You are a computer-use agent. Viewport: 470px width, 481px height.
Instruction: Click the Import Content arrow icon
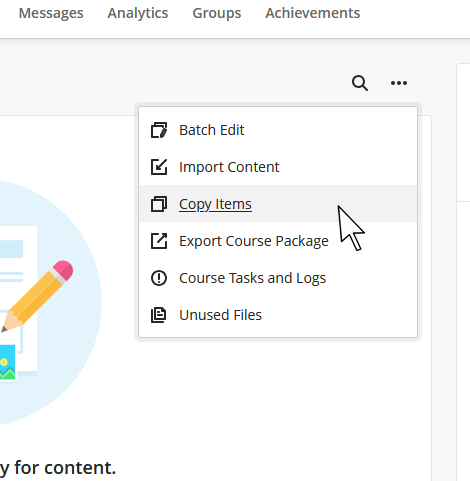[x=159, y=167]
